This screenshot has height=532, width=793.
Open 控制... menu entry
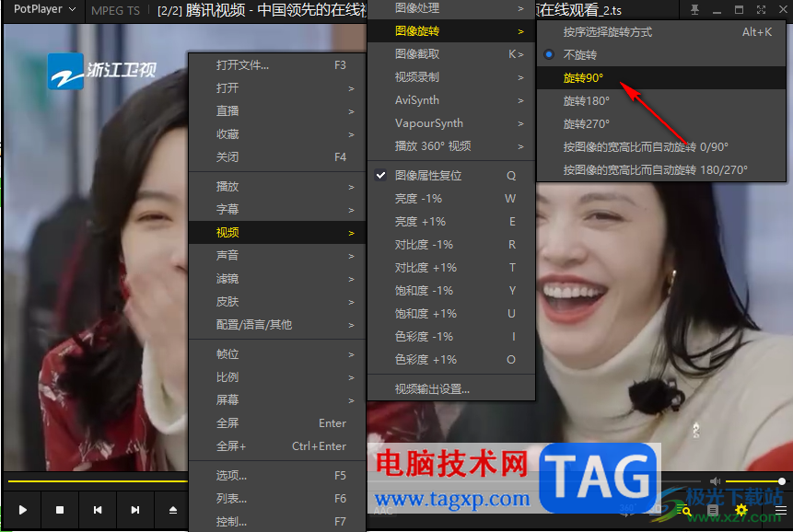277,521
